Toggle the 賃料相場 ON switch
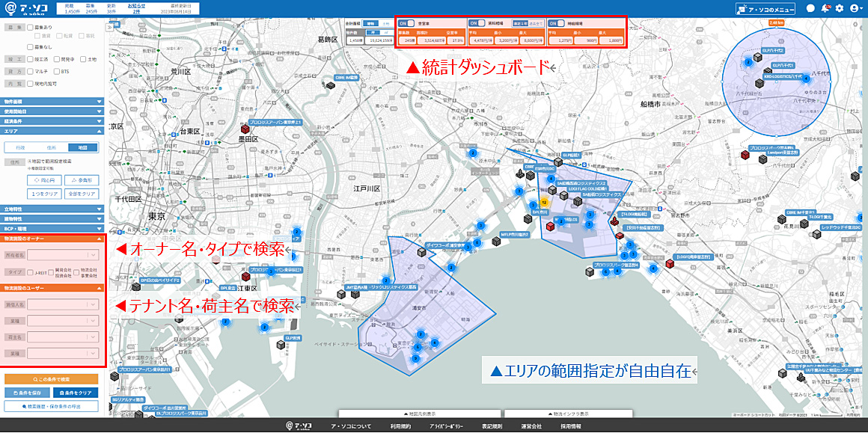The height and width of the screenshot is (433, 868). [477, 23]
